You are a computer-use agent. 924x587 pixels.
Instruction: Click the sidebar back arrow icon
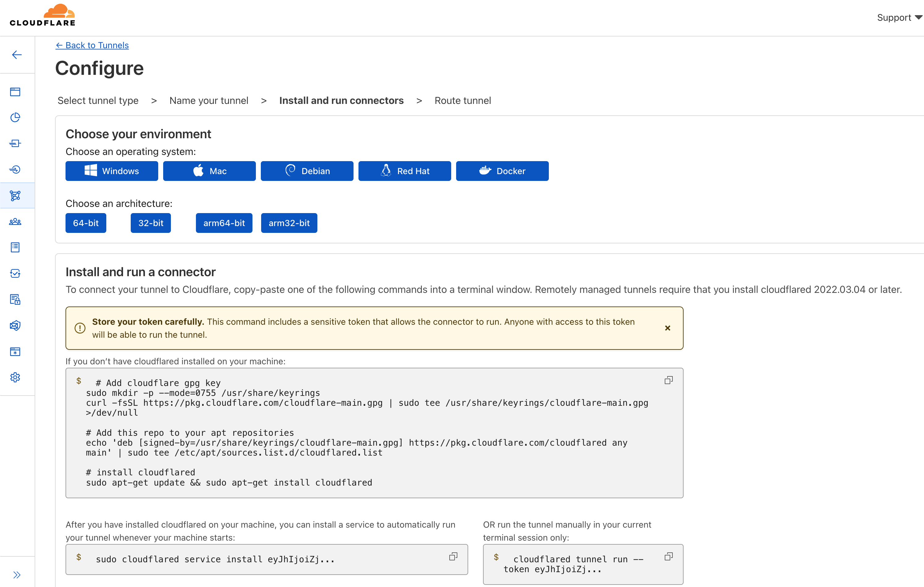(16, 55)
